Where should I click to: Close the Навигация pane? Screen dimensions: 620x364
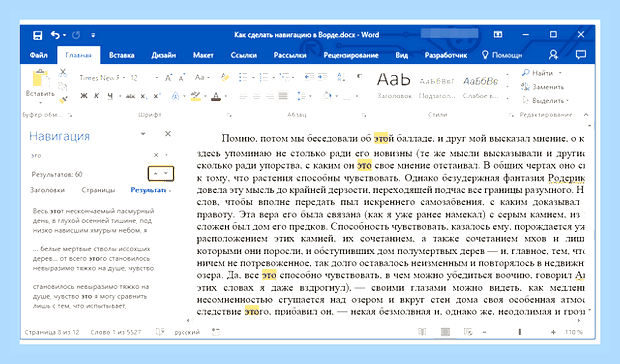click(168, 134)
